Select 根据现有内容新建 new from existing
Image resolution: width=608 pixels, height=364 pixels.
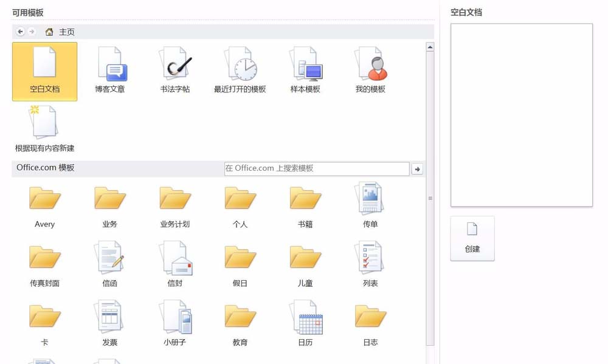(x=44, y=129)
